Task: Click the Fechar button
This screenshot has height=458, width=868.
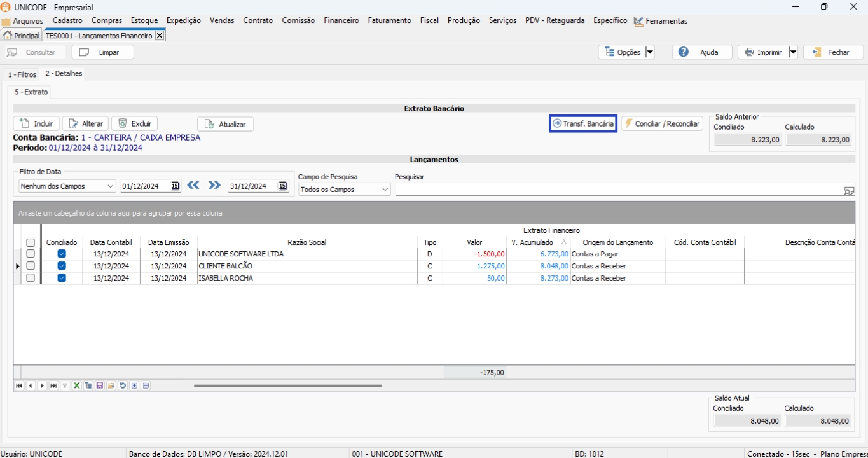Action: tap(833, 52)
